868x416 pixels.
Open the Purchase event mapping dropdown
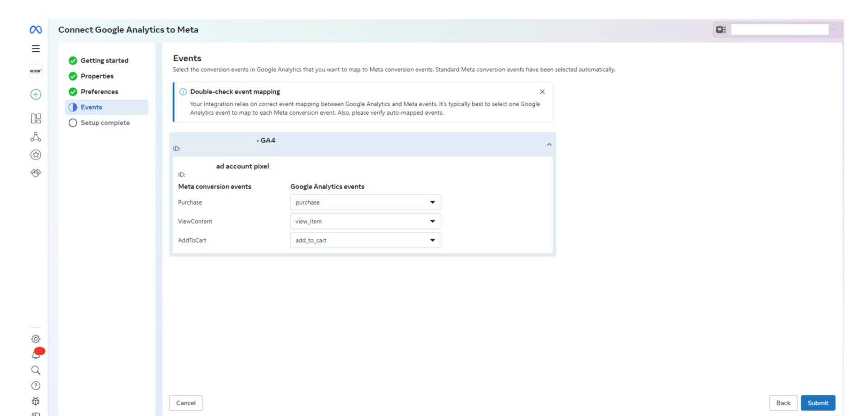pyautogui.click(x=365, y=202)
